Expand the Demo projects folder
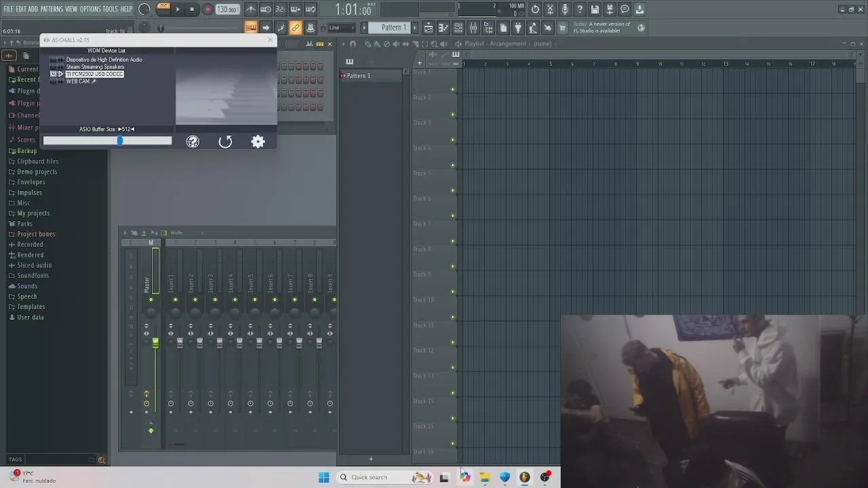Image resolution: width=868 pixels, height=488 pixels. tap(37, 171)
